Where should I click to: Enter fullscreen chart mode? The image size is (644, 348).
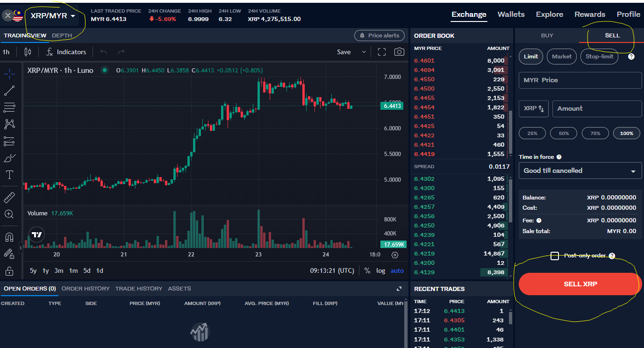[381, 52]
